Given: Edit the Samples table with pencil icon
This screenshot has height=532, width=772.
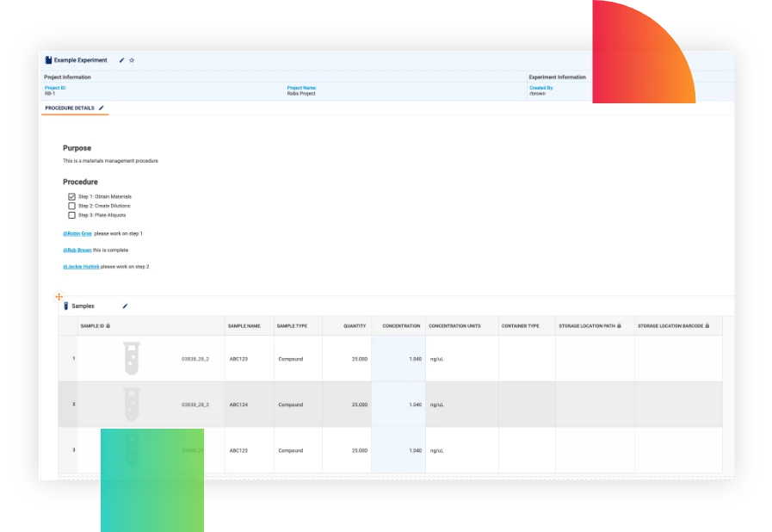Looking at the screenshot, I should tap(125, 306).
